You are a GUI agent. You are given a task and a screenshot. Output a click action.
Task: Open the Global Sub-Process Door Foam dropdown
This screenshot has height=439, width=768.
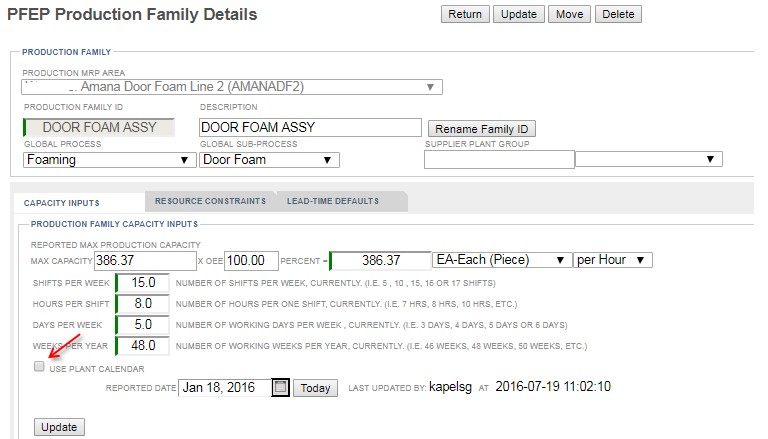click(x=269, y=160)
